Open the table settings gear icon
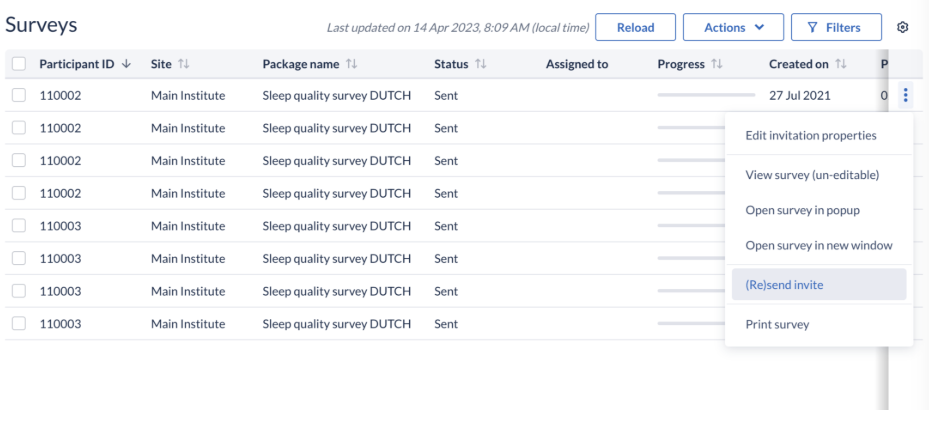This screenshot has width=929, height=440. (902, 27)
